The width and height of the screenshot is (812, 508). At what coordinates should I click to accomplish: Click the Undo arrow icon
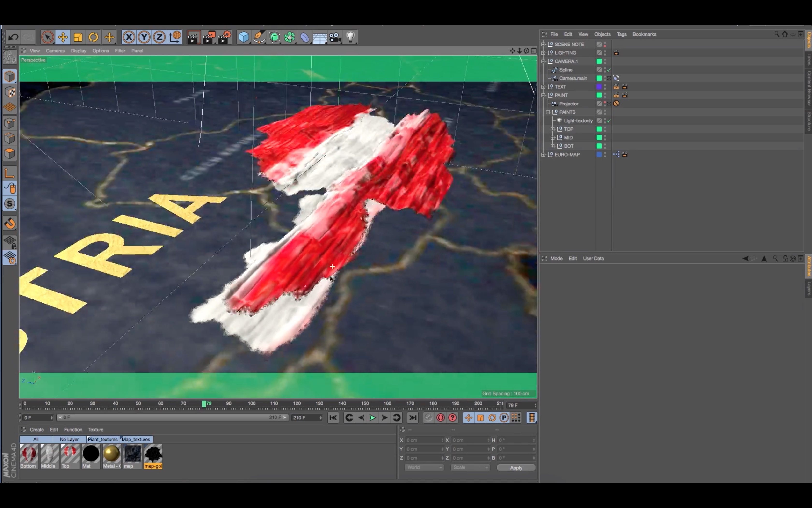14,37
